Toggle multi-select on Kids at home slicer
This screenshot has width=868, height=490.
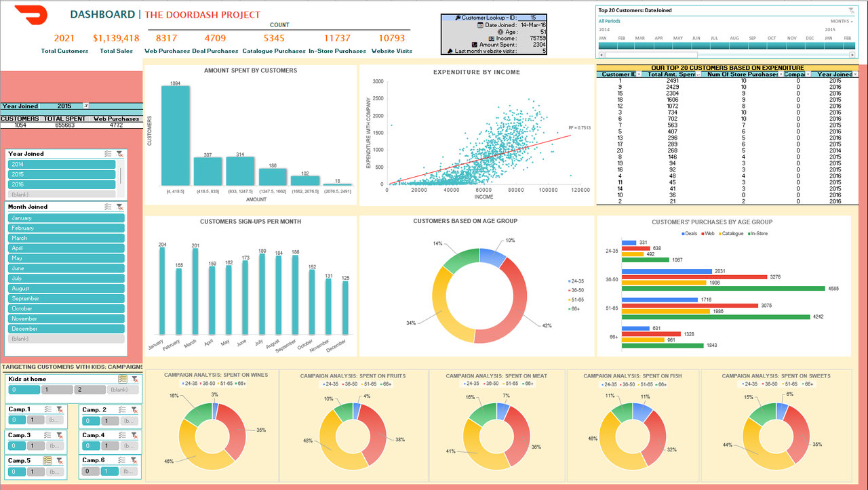coord(123,379)
